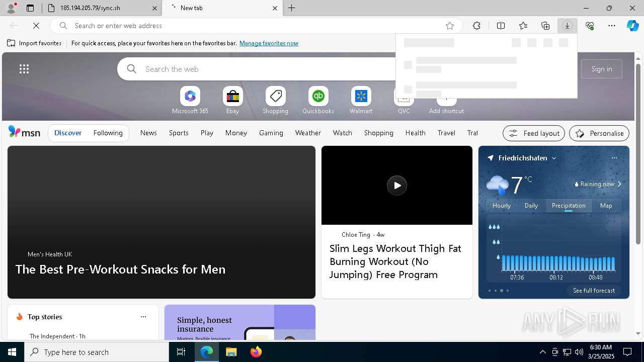Show the Daily weather tab
This screenshot has height=362, width=644.
pos(531,205)
